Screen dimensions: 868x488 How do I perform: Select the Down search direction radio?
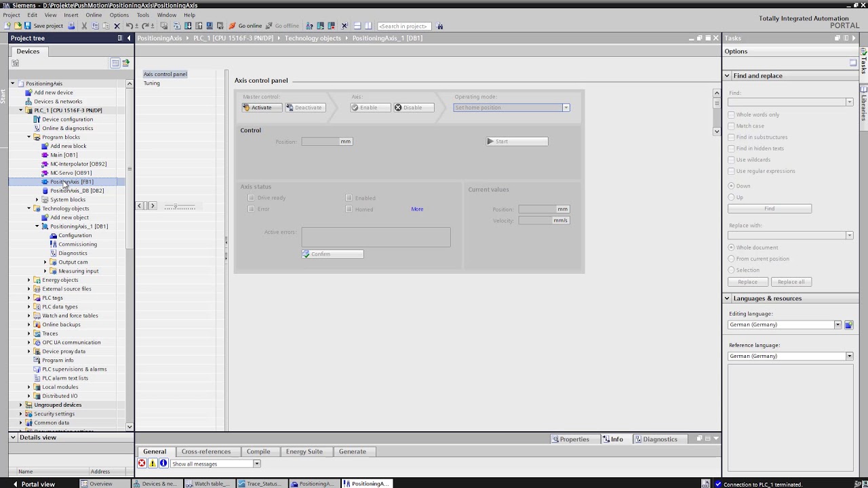(x=731, y=186)
